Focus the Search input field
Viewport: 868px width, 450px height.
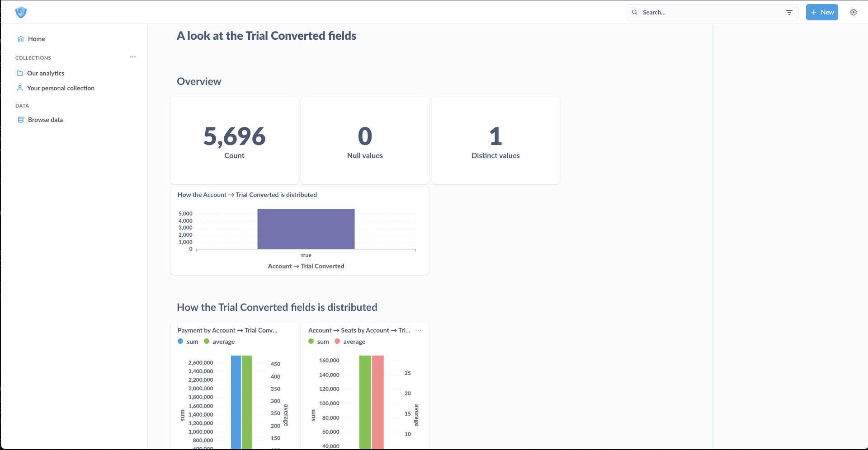tap(712, 12)
